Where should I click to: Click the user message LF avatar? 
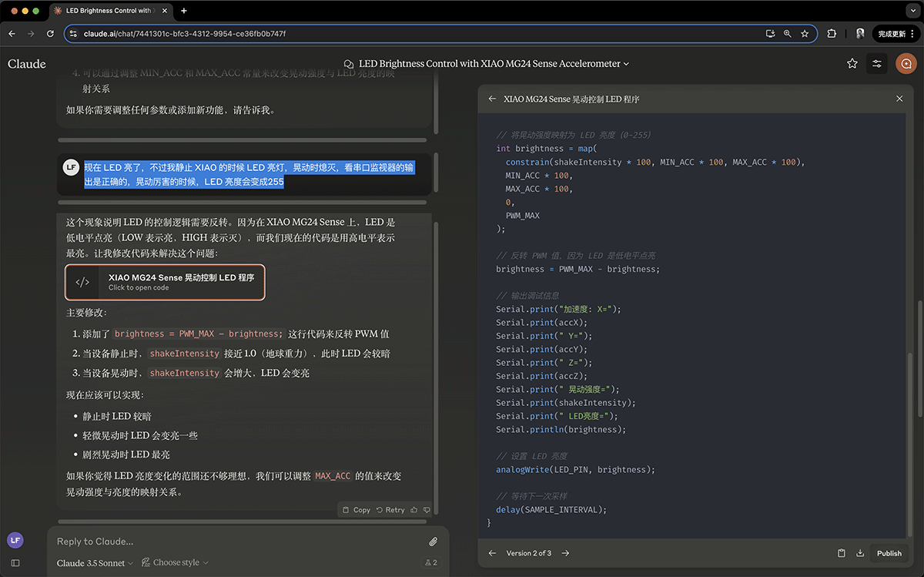pyautogui.click(x=72, y=167)
